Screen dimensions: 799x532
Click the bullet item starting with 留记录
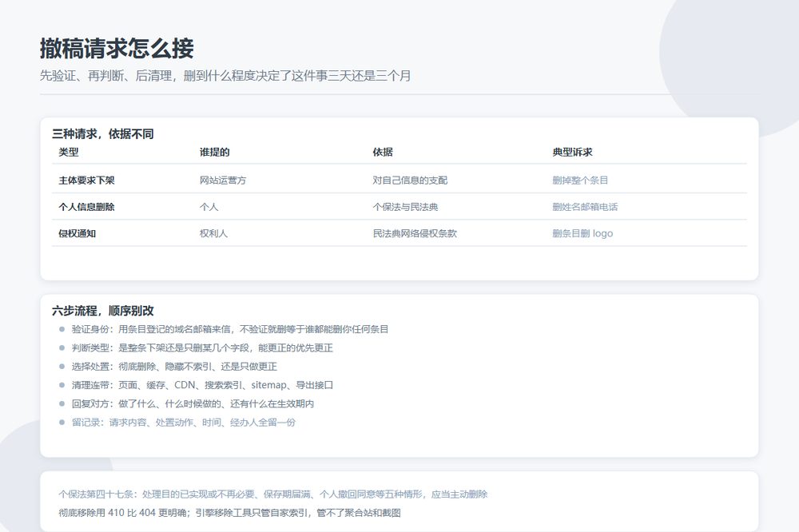pyautogui.click(x=184, y=423)
